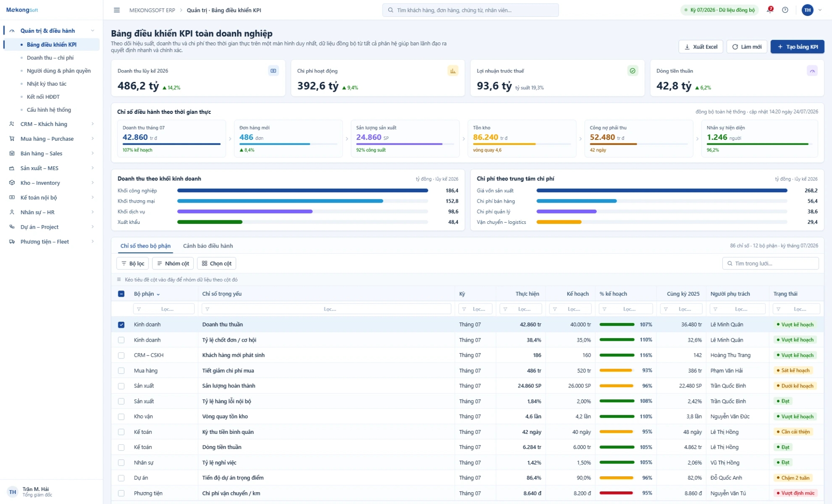Click the Lợi nhuận trước thuế check icon
This screenshot has width=832, height=504.
(633, 71)
